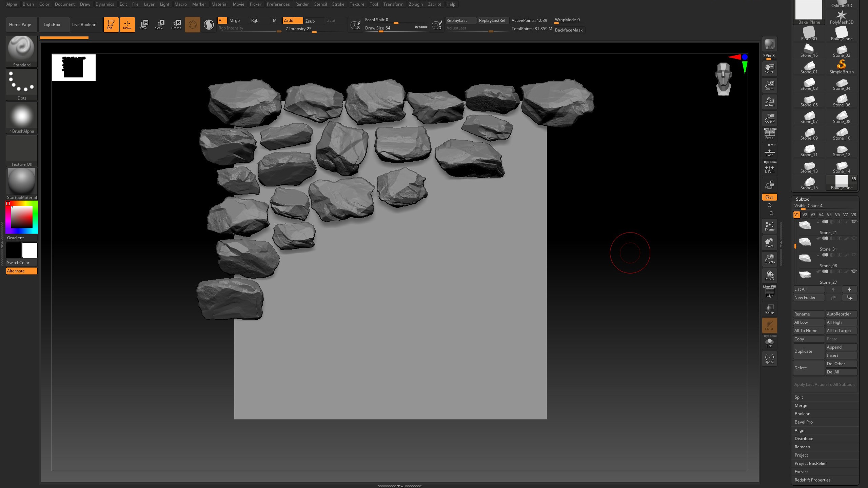Toggle Solo mode

[x=769, y=342]
